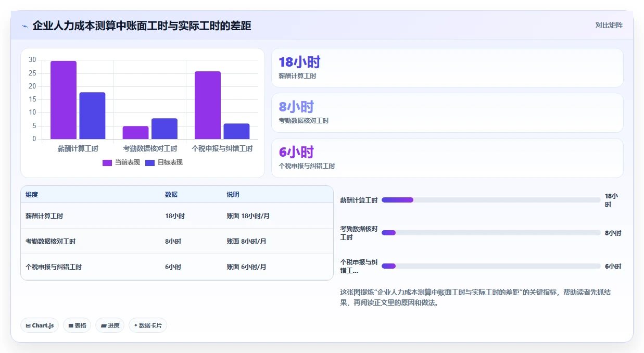The image size is (644, 353).
Task: Click the 18小时 value in the table
Action: tap(175, 216)
